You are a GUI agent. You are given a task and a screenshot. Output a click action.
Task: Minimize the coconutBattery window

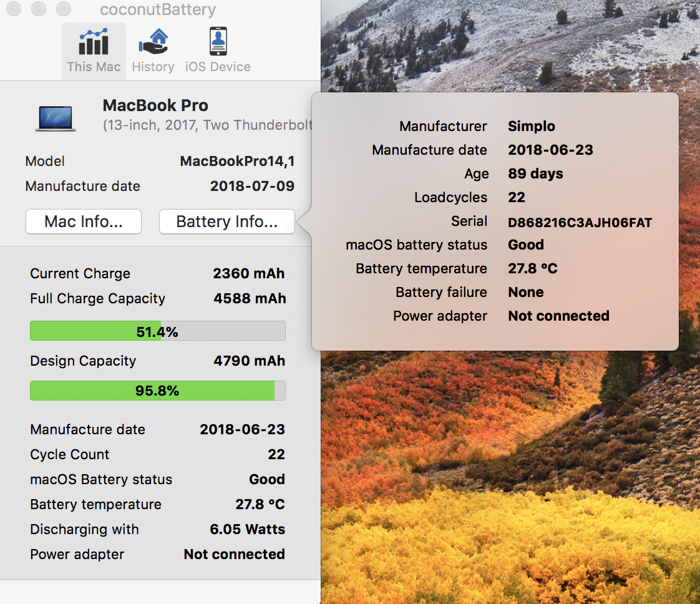click(x=38, y=9)
